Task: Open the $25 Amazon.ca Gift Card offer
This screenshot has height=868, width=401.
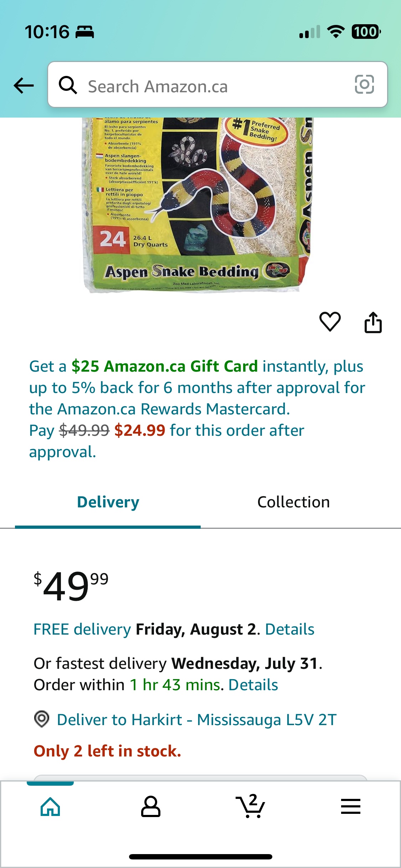Action: 165,366
